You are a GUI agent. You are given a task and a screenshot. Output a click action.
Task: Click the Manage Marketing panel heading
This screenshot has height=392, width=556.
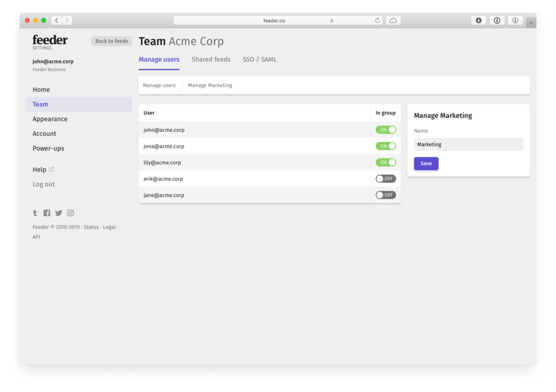point(443,116)
